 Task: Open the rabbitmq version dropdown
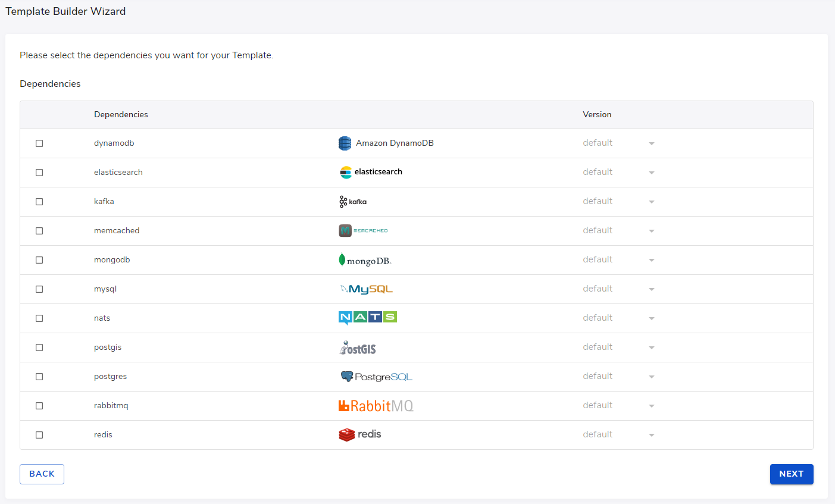[x=619, y=406]
